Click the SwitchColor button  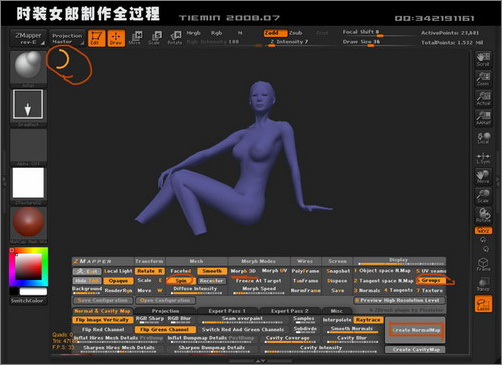pos(27,301)
